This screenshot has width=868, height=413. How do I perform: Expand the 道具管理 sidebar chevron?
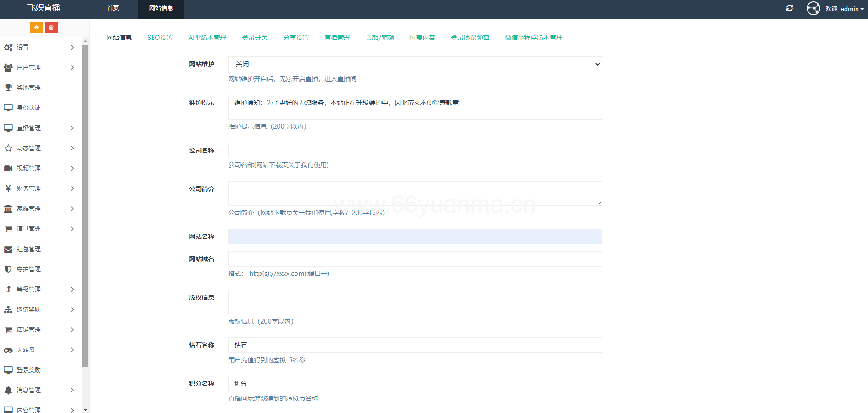(x=72, y=229)
